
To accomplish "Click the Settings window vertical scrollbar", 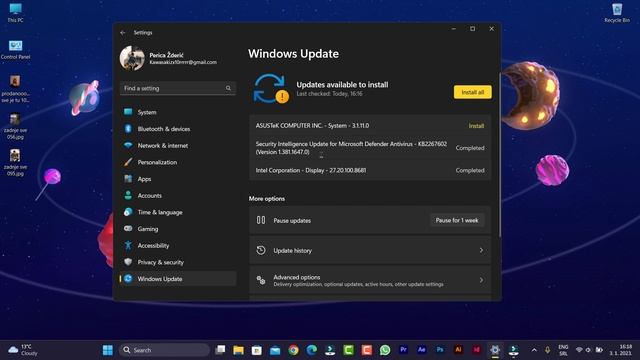I will pos(499,155).
